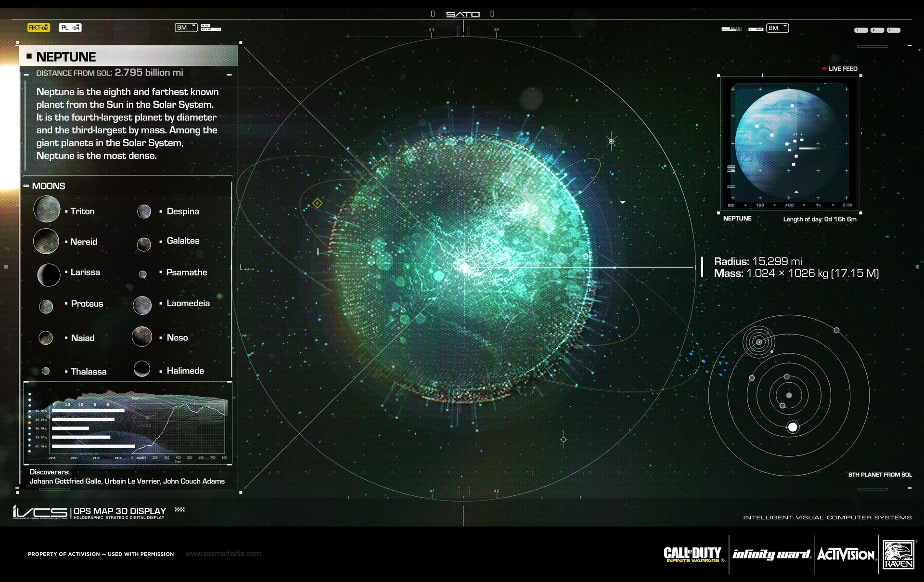Image resolution: width=924 pixels, height=582 pixels.
Task: Click the Neso moon icon
Action: coord(142,337)
